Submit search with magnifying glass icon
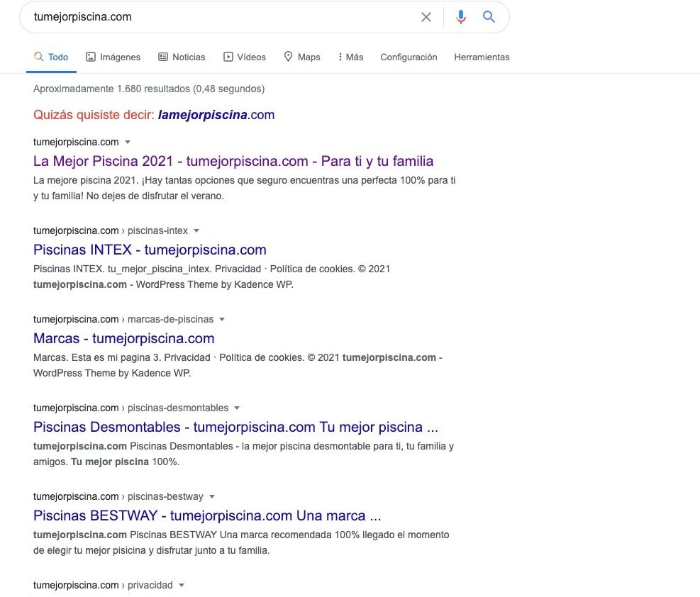The image size is (700, 597). (489, 17)
